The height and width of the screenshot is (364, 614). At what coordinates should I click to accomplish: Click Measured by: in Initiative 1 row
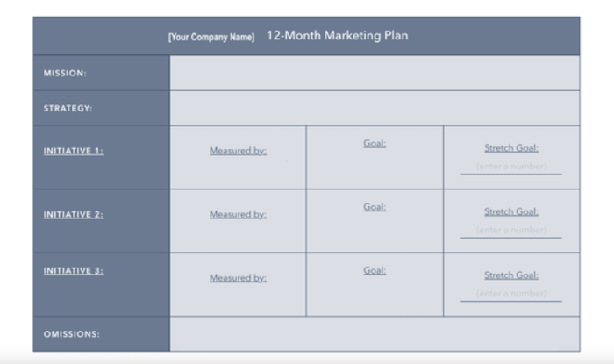[x=238, y=151]
